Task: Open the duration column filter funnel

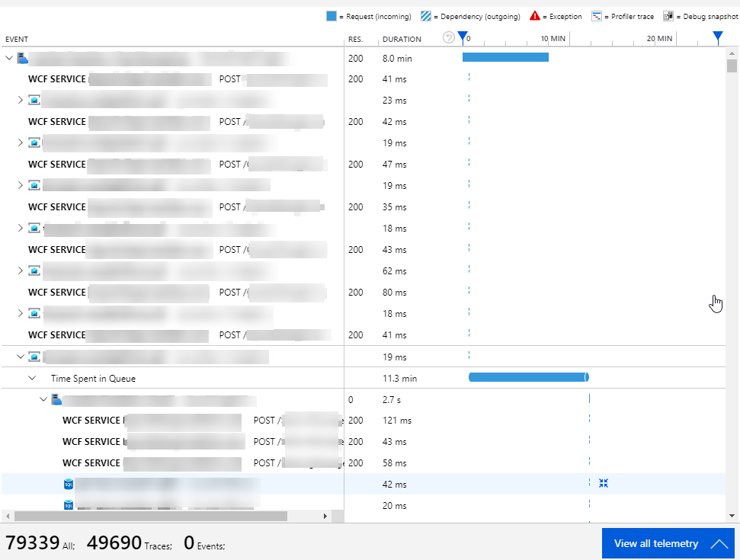Action: 462,36
